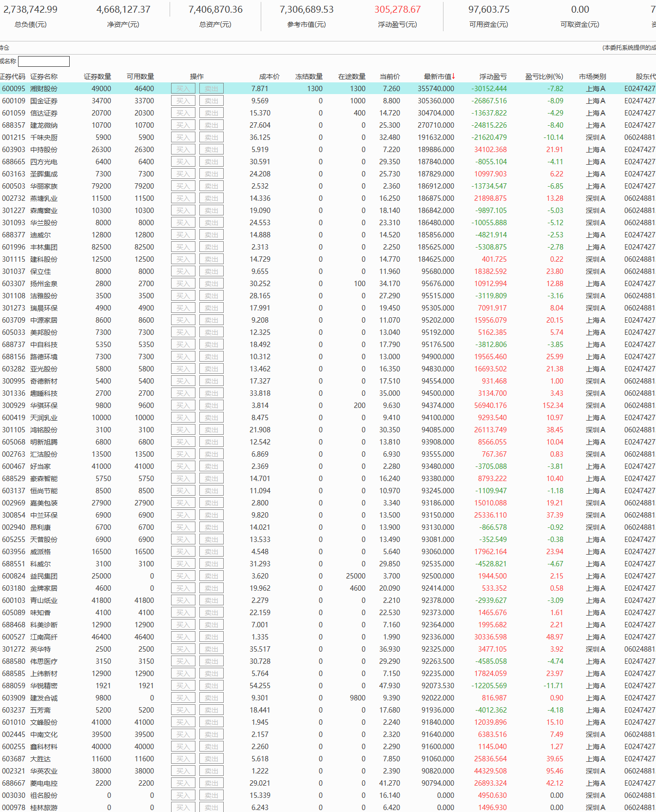The image size is (656, 812).
Task: Select the 嘉美包装 stock name
Action: click(44, 503)
